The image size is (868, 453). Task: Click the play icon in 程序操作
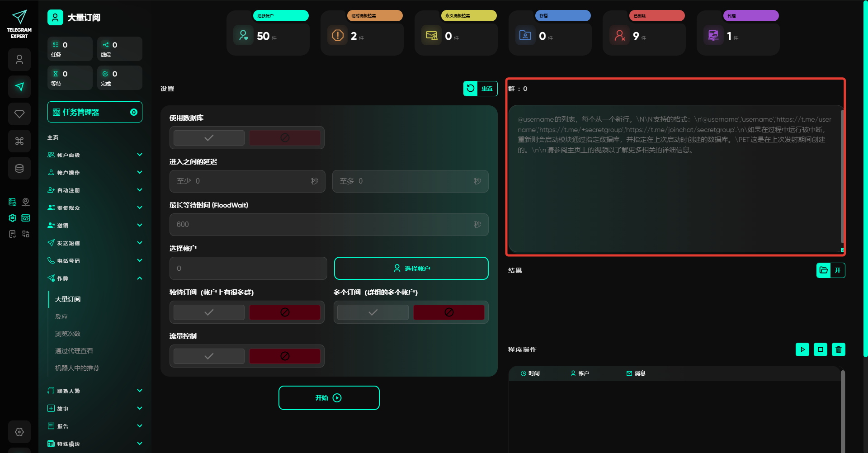[x=802, y=349]
